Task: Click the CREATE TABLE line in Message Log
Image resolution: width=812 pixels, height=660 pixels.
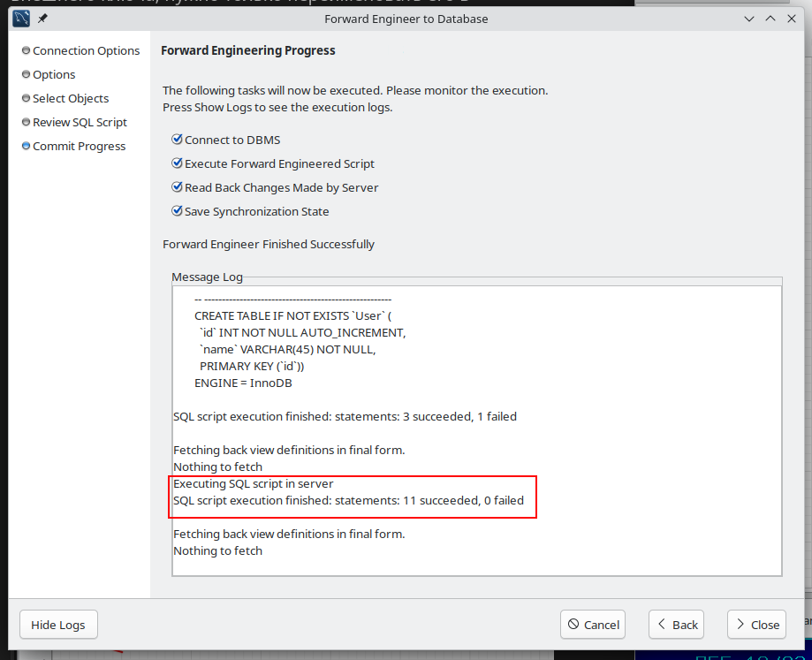Action: (x=292, y=316)
